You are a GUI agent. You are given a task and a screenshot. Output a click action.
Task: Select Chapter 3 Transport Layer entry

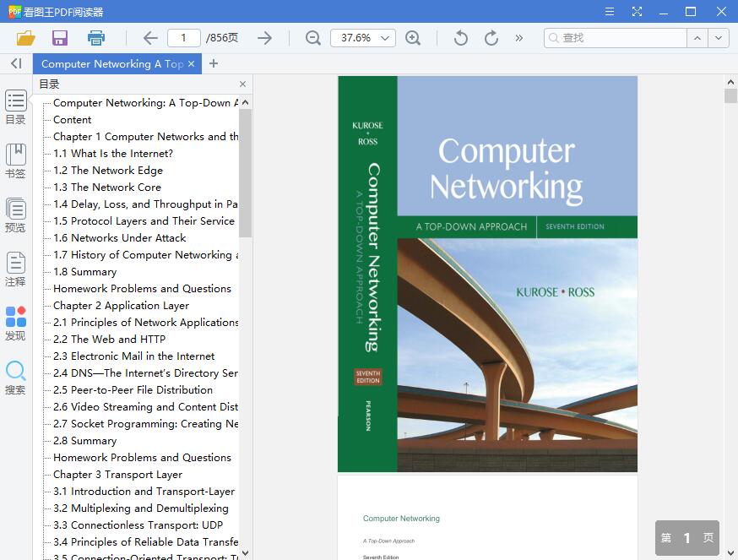(x=117, y=475)
